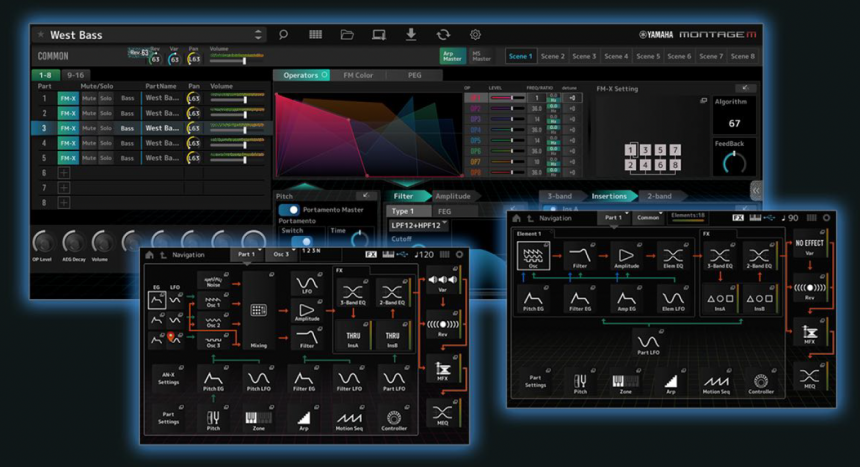The image size is (860, 467).
Task: Open the LPF12+HPF12 filter type dropdown
Action: click(418, 225)
